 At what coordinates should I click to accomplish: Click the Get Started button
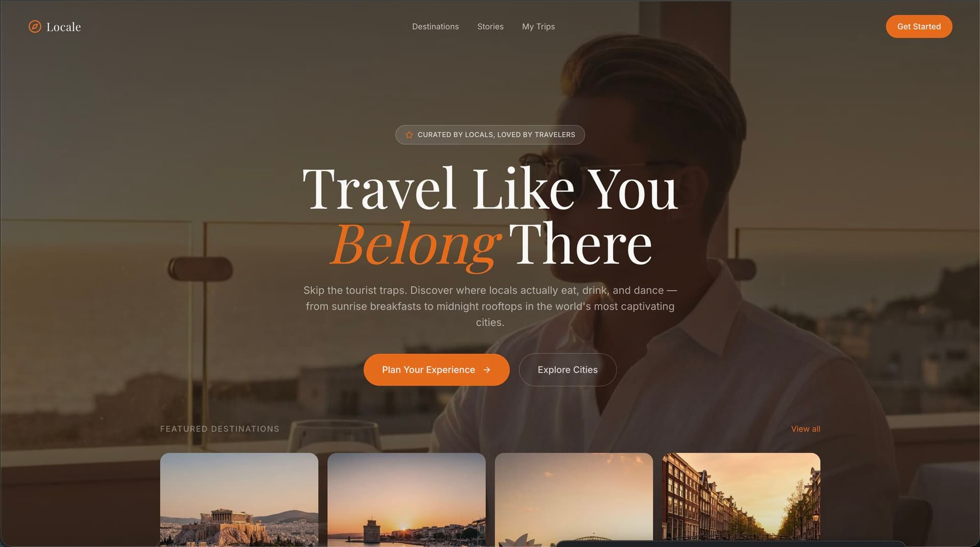coord(919,27)
